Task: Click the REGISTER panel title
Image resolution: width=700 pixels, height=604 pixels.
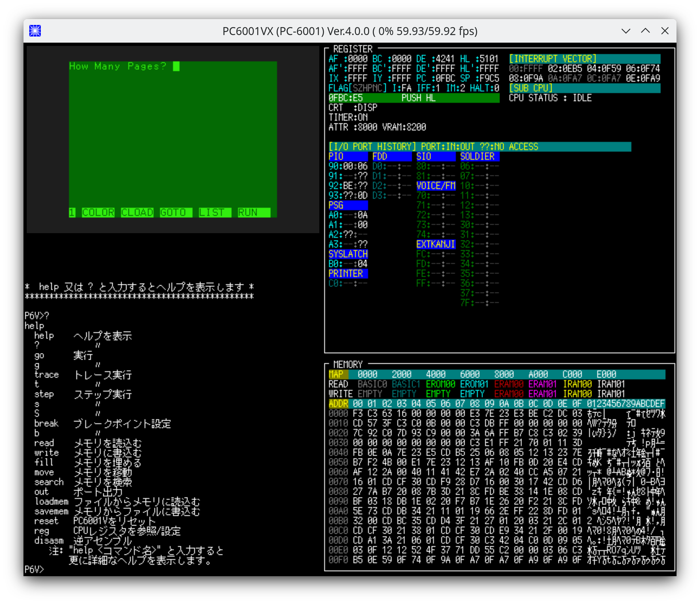Action: [x=353, y=49]
